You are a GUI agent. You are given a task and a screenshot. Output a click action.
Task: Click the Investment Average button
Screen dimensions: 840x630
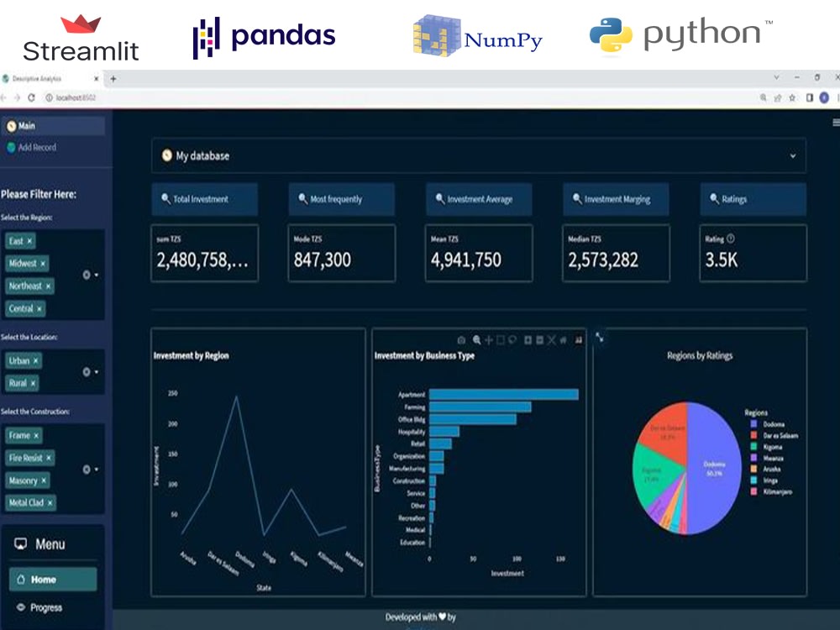[x=479, y=199]
